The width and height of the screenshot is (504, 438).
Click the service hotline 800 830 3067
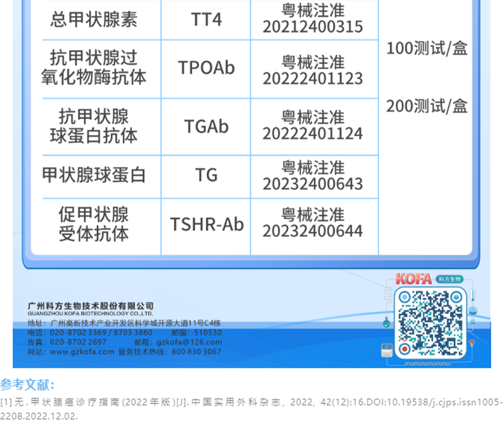point(196,352)
